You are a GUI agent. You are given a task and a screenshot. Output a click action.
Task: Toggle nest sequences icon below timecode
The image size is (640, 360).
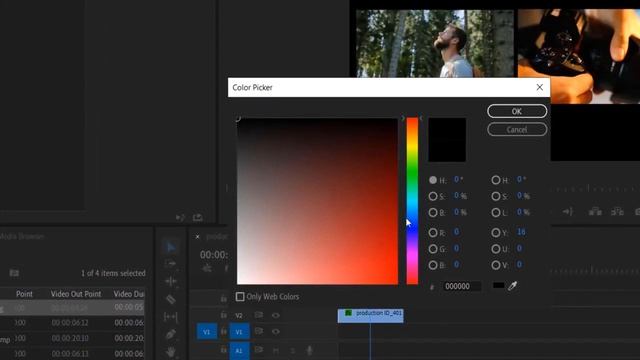click(207, 268)
